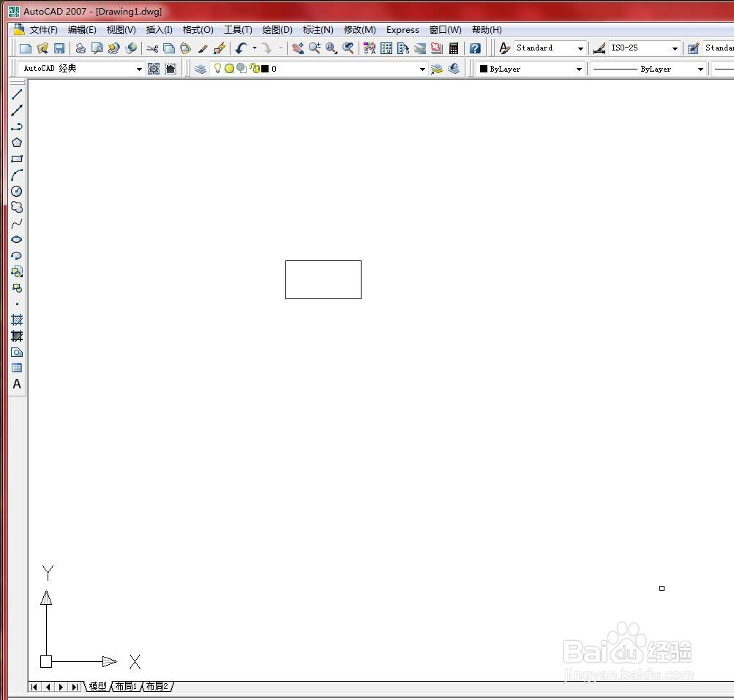
Task: Expand the AutoCAD 经典 workspace dropdown
Action: pos(139,69)
